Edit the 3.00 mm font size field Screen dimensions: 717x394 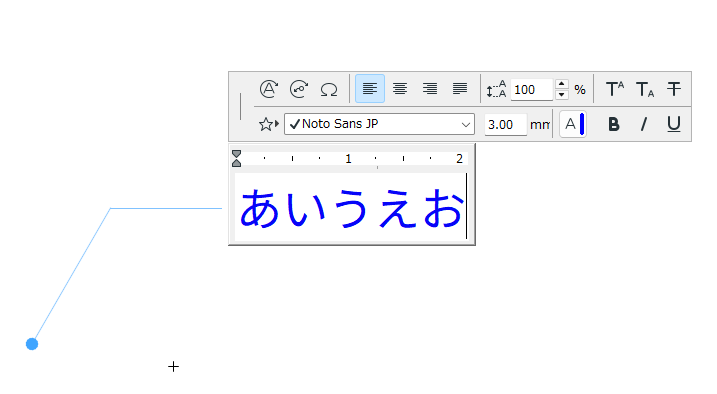505,124
